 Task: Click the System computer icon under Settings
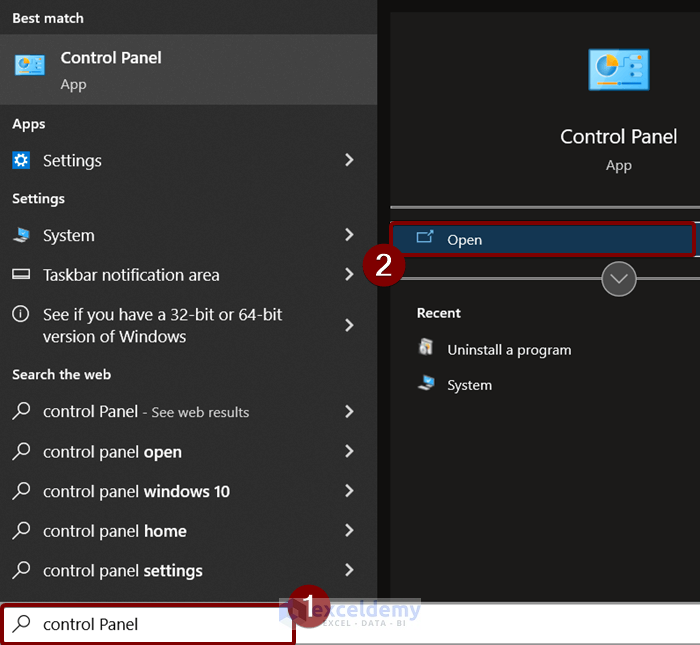point(21,235)
